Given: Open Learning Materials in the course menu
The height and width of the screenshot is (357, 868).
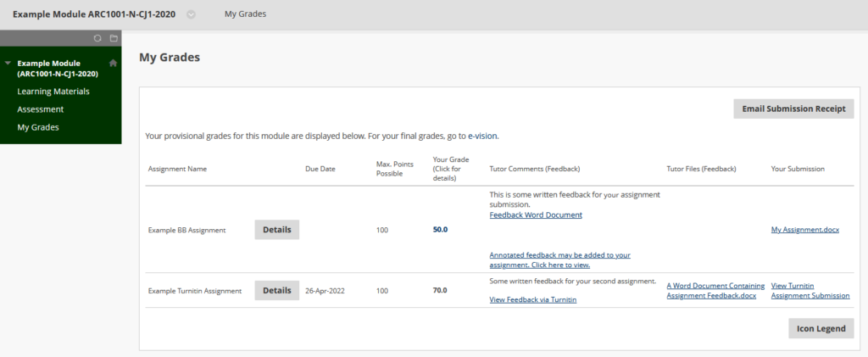Looking at the screenshot, I should 53,92.
